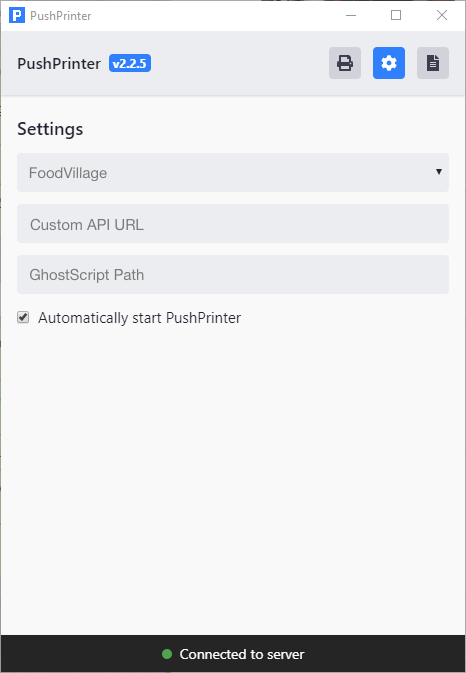Viewport: 466px width, 673px height.
Task: Click the PushPrinter logo in title bar
Action: pyautogui.click(x=17, y=15)
